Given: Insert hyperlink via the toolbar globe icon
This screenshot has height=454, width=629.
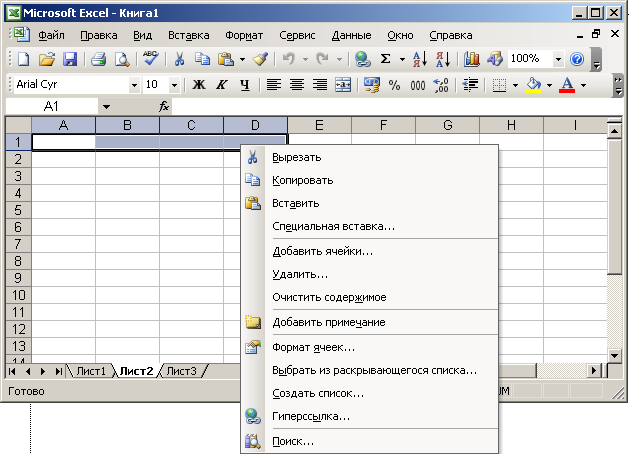Looking at the screenshot, I should tap(363, 59).
